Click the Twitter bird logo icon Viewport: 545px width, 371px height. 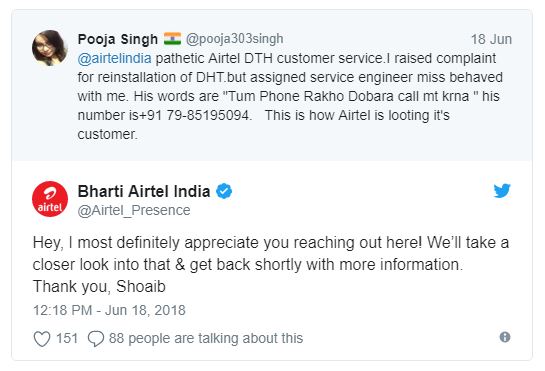click(x=502, y=191)
